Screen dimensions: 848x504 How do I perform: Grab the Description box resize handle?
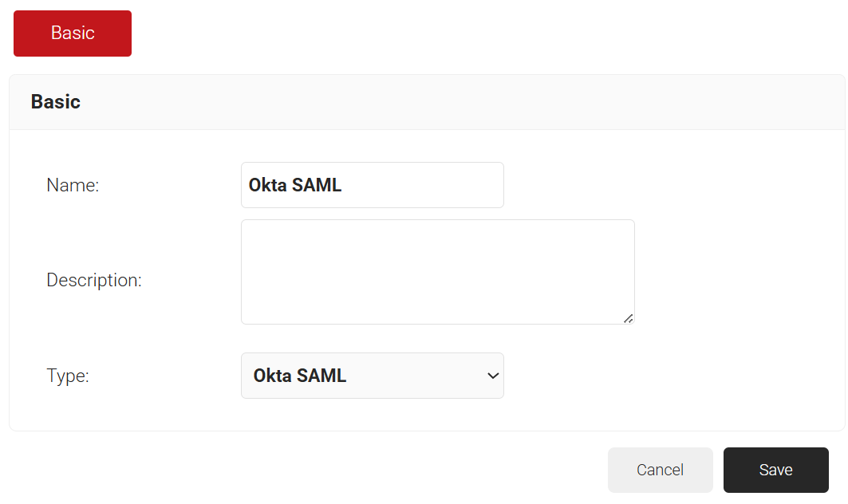point(628,317)
